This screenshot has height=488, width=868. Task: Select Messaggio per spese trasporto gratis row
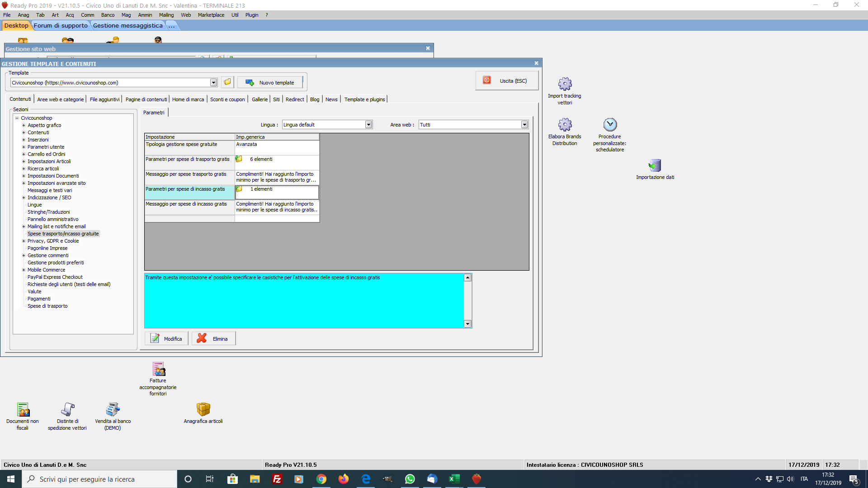[x=232, y=178]
